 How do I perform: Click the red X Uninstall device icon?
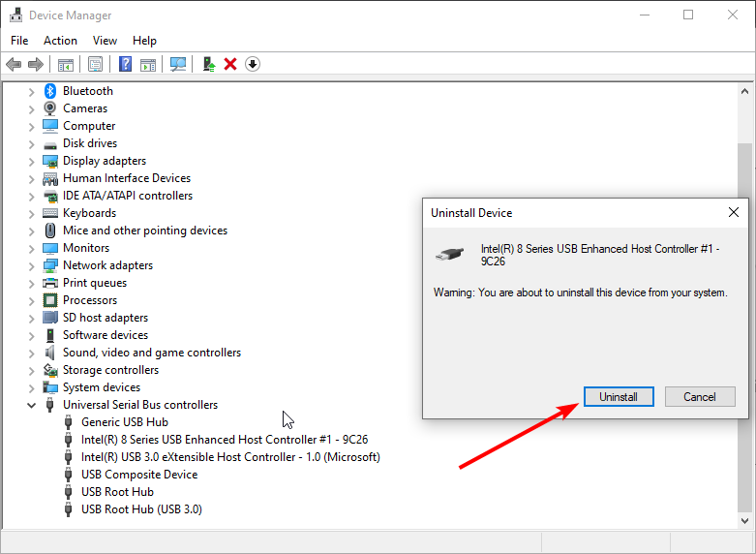tap(230, 64)
